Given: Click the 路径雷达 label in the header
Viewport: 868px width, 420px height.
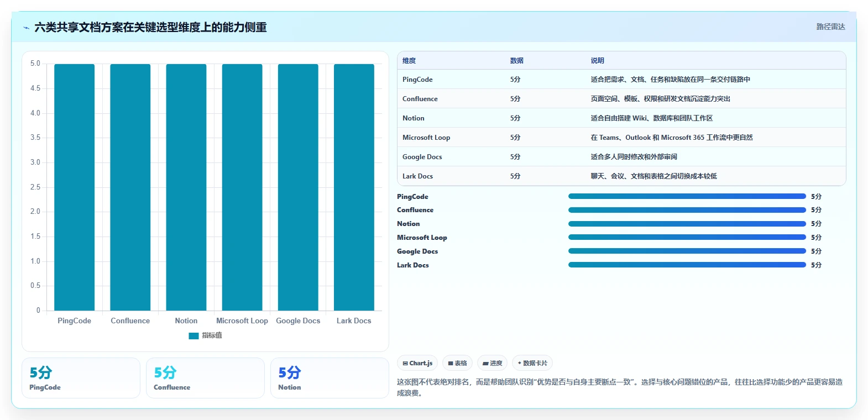Looking at the screenshot, I should 831,27.
